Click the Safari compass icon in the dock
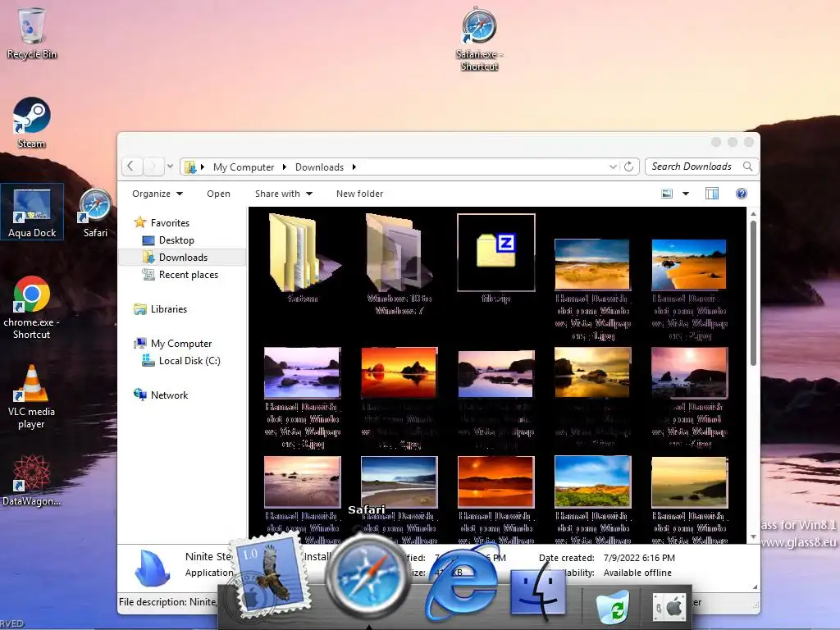 coord(367,577)
